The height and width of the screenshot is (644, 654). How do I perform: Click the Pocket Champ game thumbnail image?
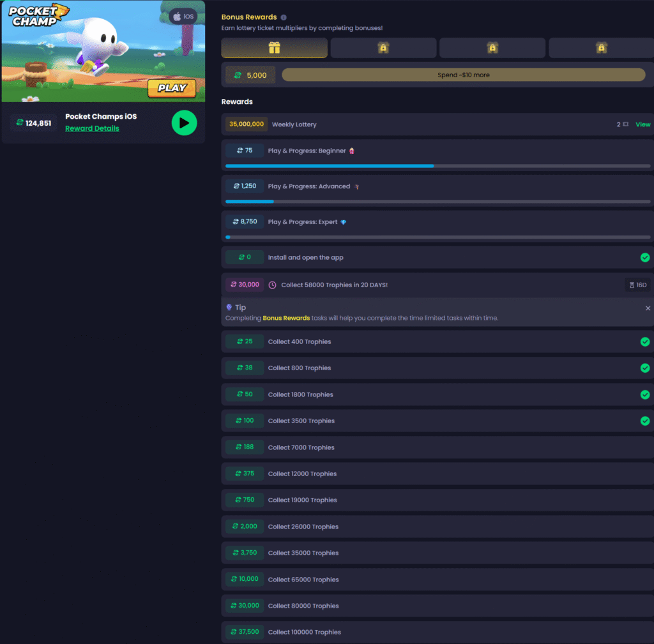(x=103, y=51)
